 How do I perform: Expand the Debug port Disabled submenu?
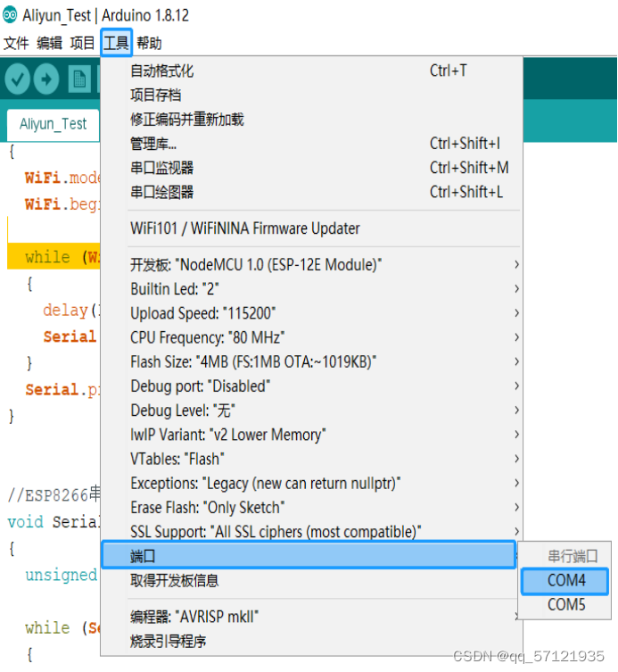(311, 386)
